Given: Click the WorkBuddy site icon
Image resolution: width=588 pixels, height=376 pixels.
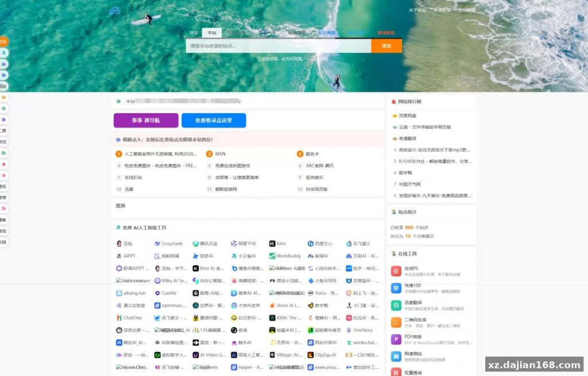Looking at the screenshot, I should (272, 256).
